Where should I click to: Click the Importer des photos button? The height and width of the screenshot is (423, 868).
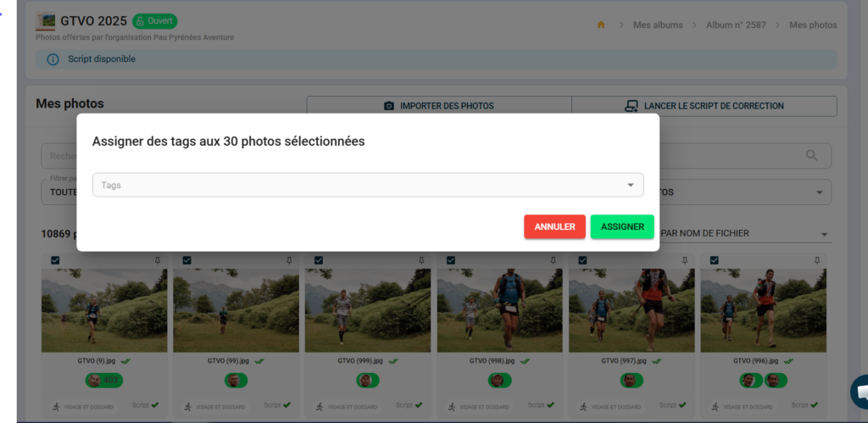tap(438, 106)
